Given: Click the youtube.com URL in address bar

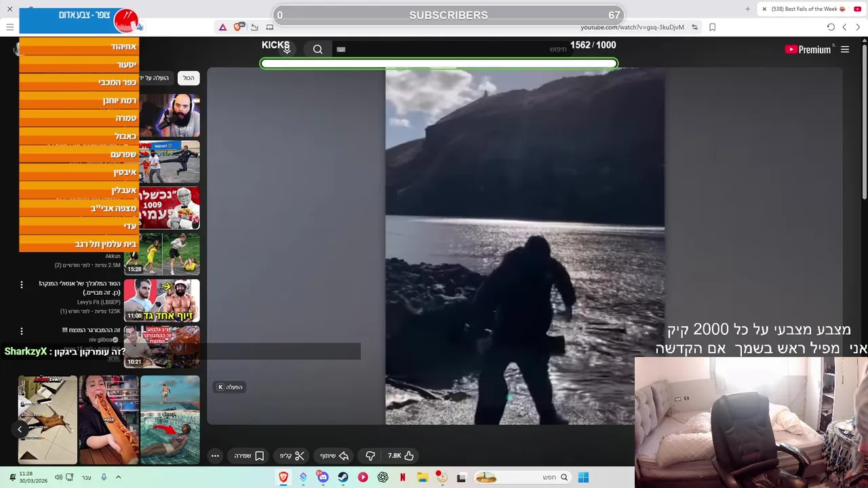Looking at the screenshot, I should [632, 27].
